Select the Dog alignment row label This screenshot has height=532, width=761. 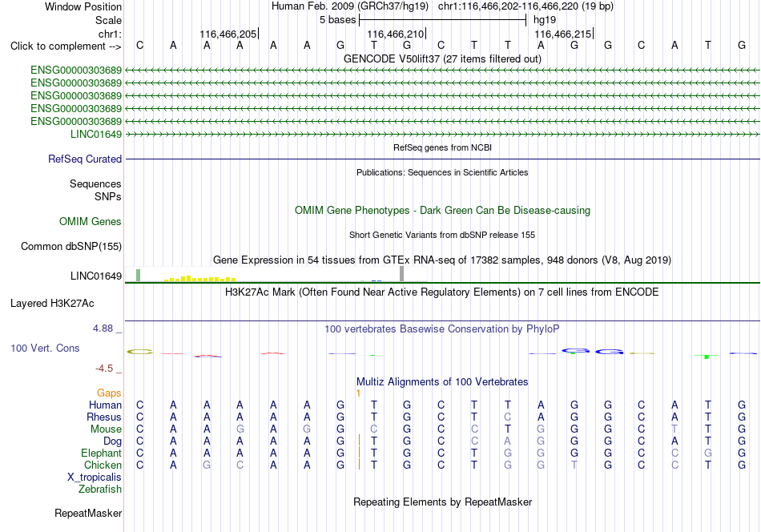click(113, 441)
